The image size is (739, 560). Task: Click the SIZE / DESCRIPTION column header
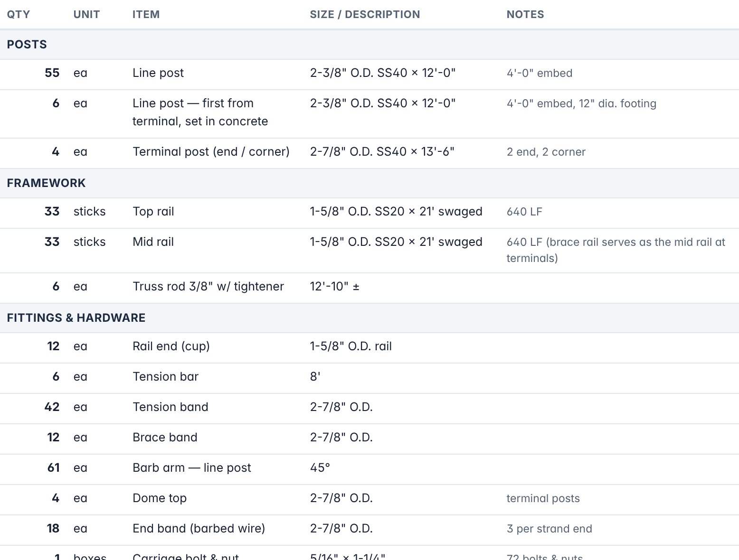[x=365, y=14]
